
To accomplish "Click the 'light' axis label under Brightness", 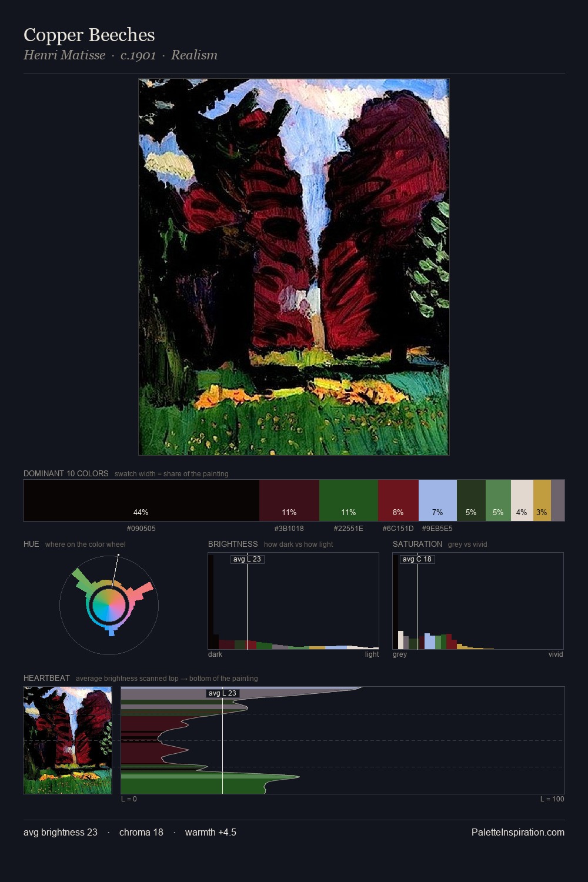I will click(x=372, y=654).
